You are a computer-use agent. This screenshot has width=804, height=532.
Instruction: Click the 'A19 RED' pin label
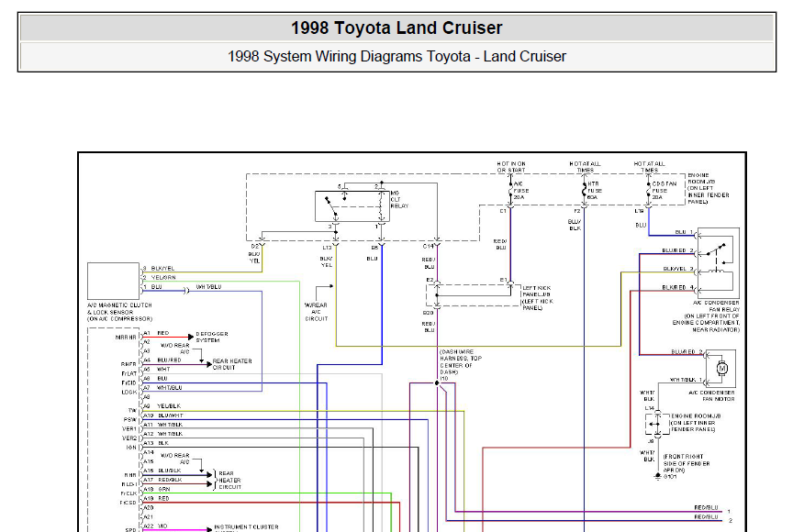click(x=156, y=498)
